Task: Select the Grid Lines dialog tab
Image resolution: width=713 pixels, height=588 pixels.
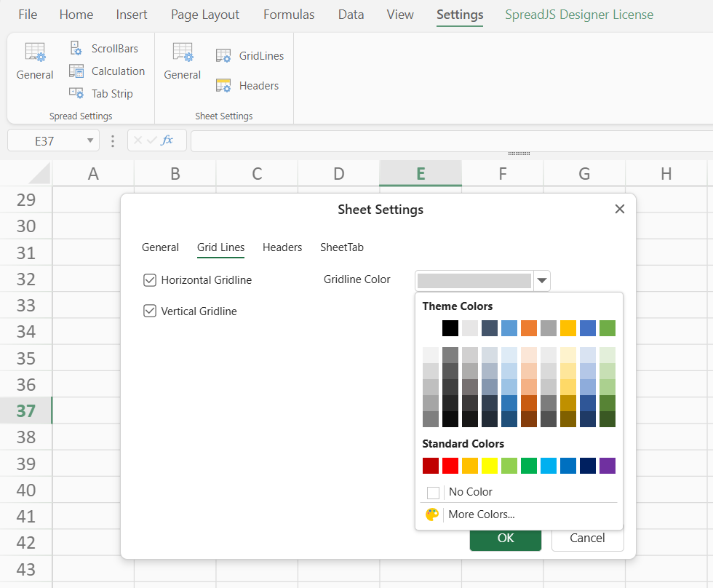Action: tap(221, 247)
